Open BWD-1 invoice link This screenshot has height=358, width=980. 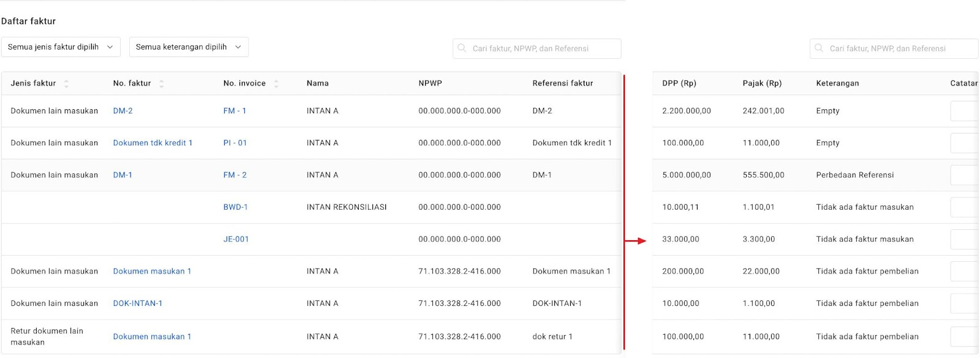[x=235, y=207]
